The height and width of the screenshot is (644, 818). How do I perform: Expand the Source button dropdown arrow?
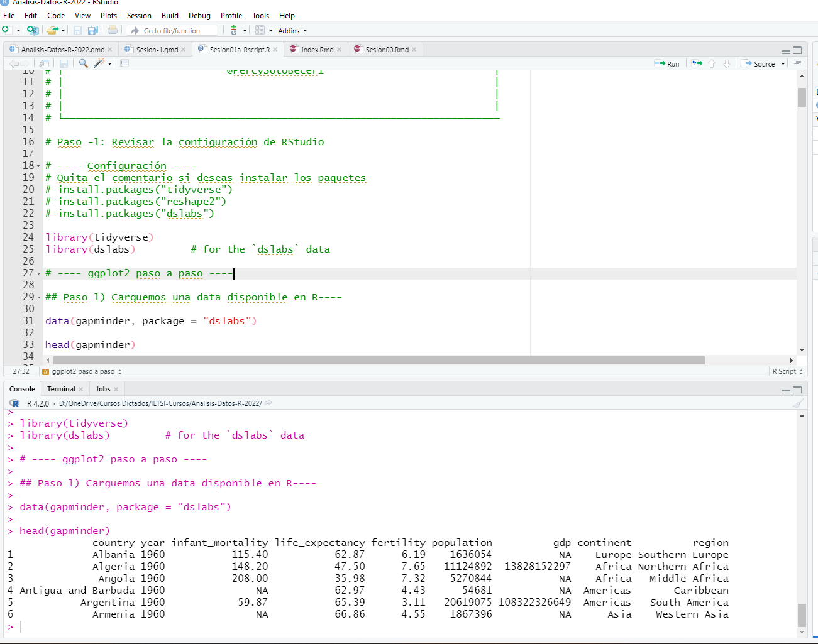click(783, 64)
